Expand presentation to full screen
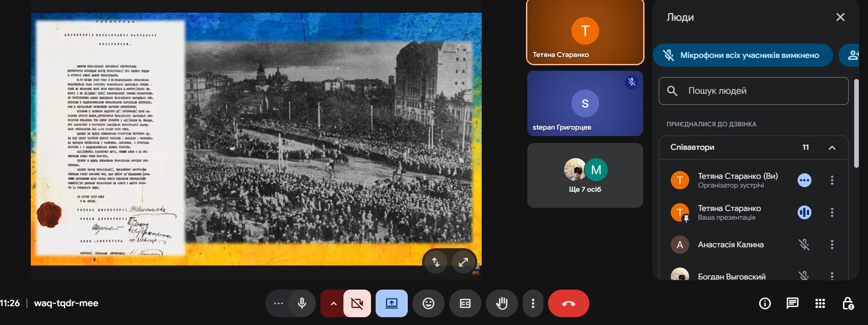868x325 pixels. [x=463, y=262]
